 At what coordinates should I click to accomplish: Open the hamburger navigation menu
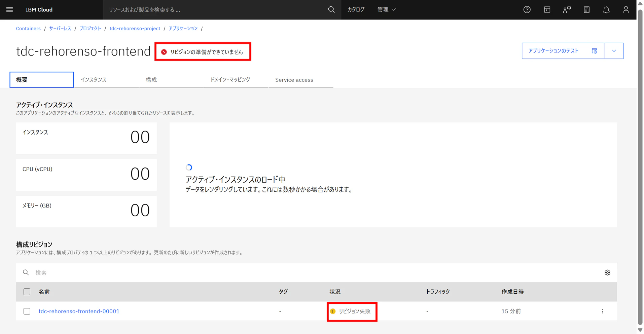pyautogui.click(x=9, y=10)
